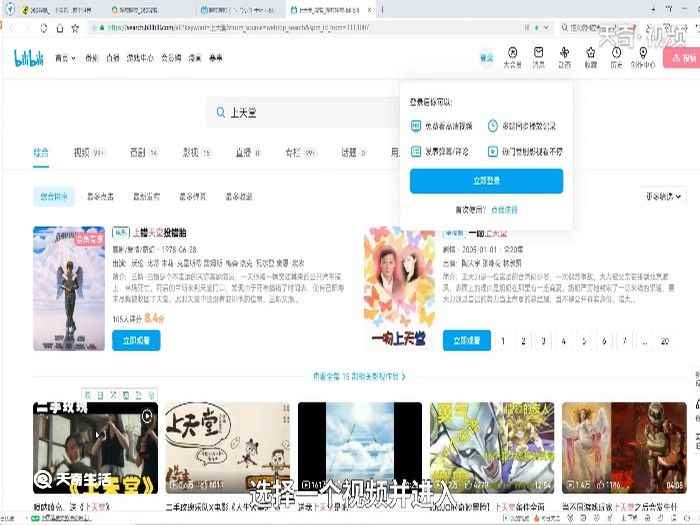Image resolution: width=700 pixels, height=525 pixels.
Task: Switch to the 话题 results tab
Action: click(354, 153)
